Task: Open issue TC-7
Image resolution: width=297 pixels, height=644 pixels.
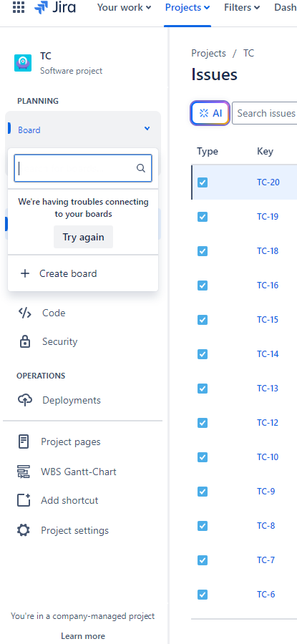Action: [266, 560]
